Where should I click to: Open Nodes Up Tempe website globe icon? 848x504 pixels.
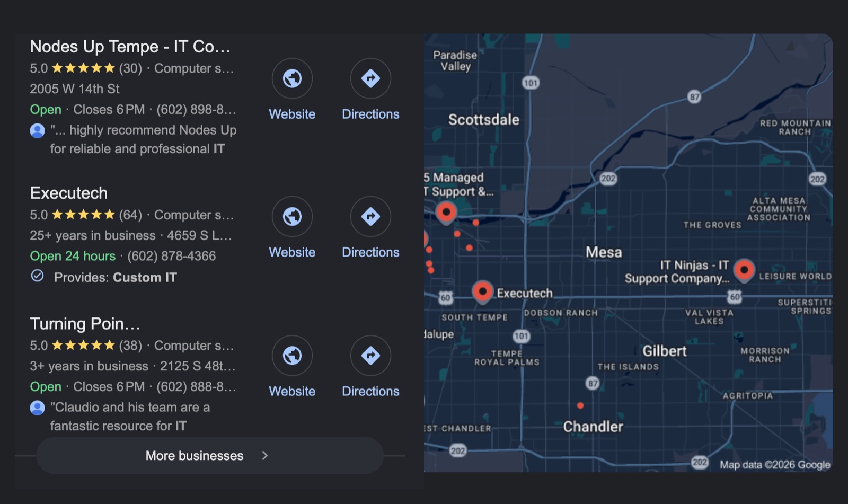coord(292,78)
